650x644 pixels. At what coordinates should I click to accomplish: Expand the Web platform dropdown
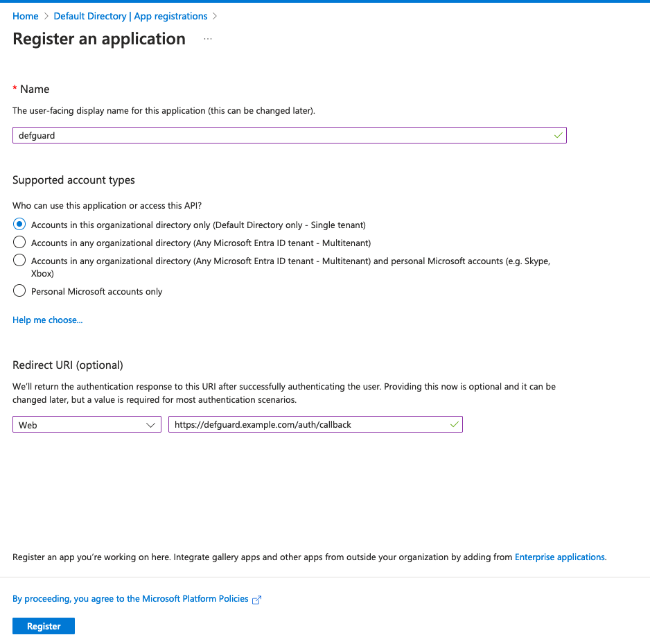tap(87, 425)
